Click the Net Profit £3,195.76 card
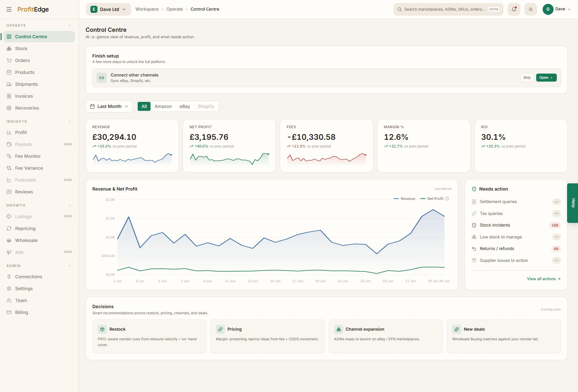 229,146
